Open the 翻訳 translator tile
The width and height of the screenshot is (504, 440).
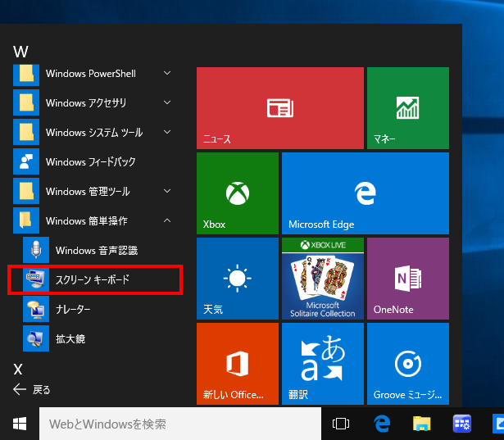323,364
